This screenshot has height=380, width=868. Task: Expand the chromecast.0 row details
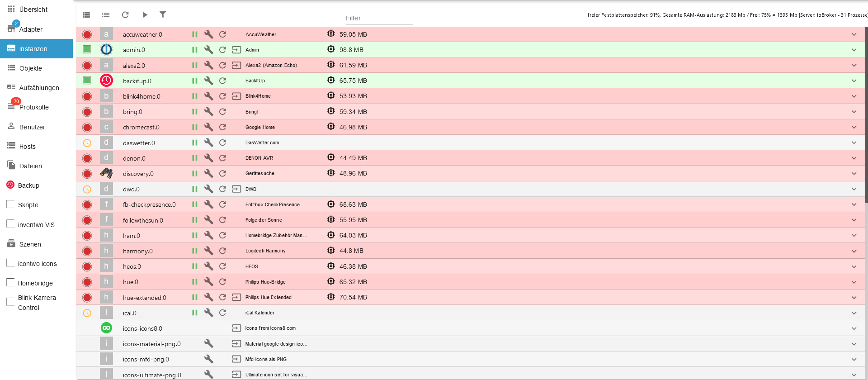[854, 127]
